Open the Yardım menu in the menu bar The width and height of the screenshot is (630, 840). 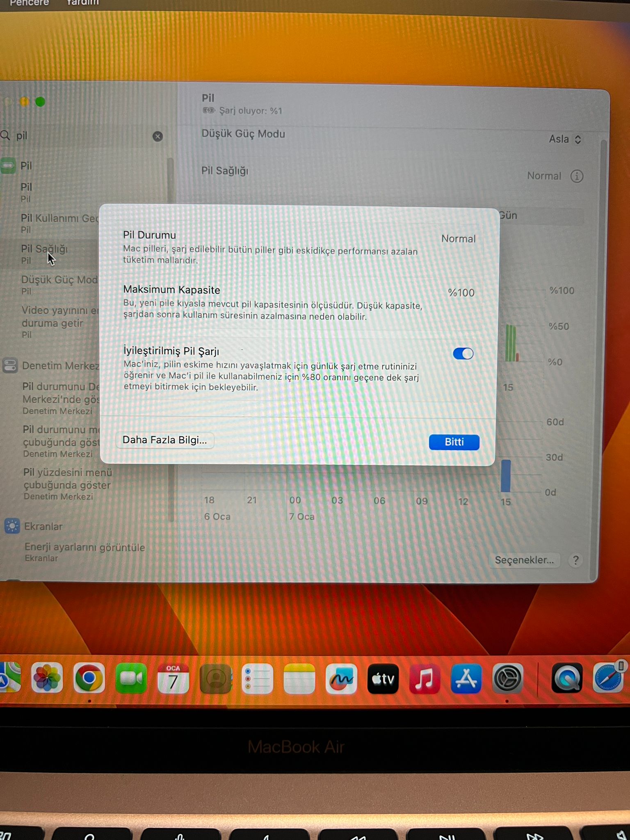[82, 3]
